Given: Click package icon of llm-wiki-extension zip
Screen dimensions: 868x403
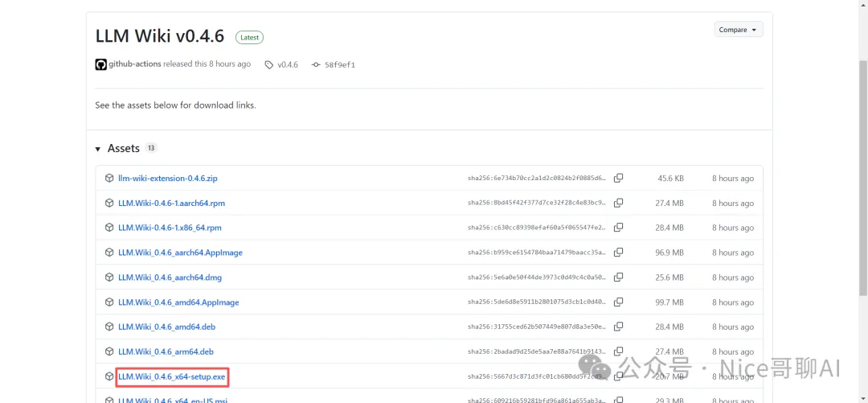Looking at the screenshot, I should [x=109, y=179].
